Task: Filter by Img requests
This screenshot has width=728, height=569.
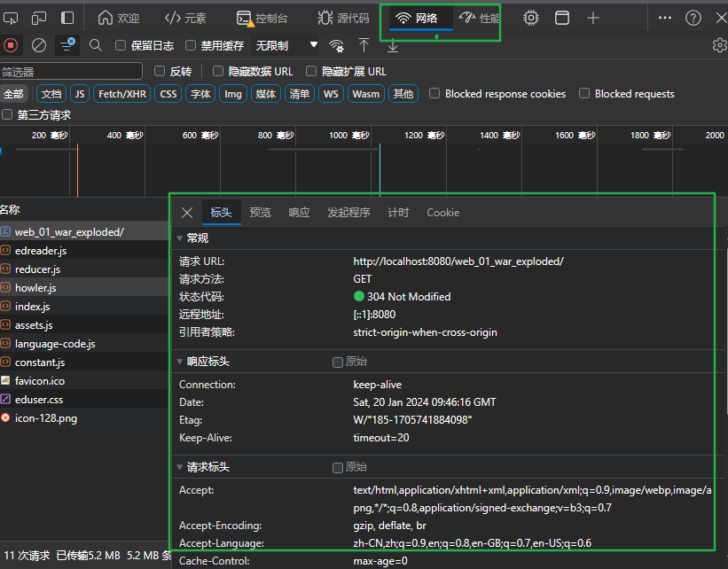Action: pyautogui.click(x=233, y=94)
